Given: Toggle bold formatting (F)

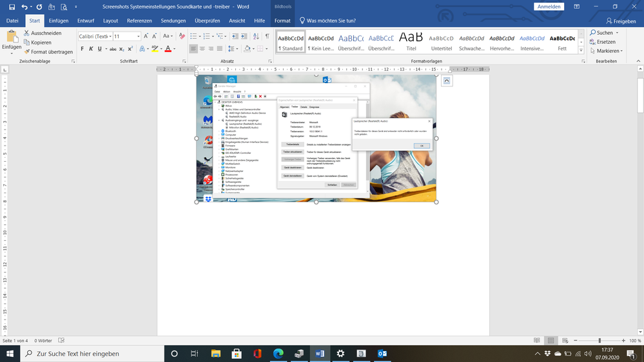Looking at the screenshot, I should [82, 49].
